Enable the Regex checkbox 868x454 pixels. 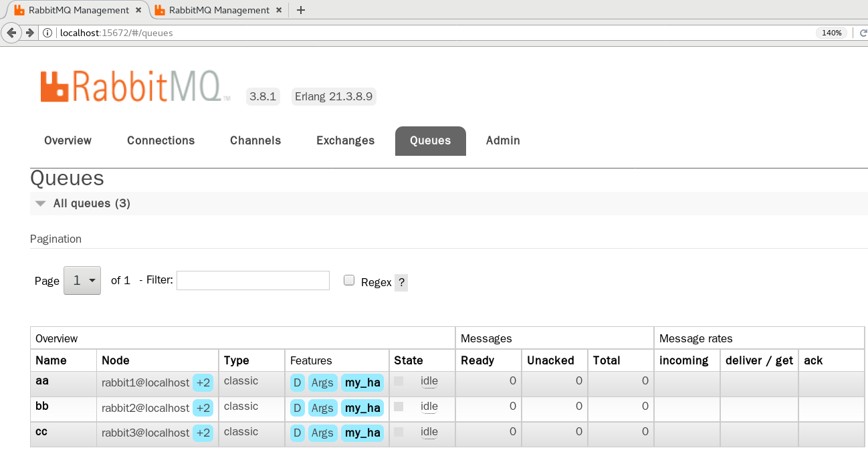pos(349,279)
